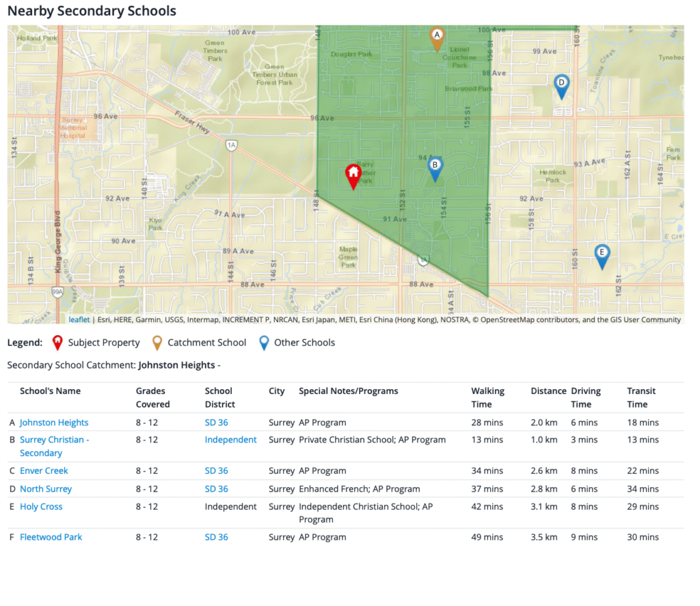
Task: Click the red subject property house marker
Action: (x=353, y=176)
